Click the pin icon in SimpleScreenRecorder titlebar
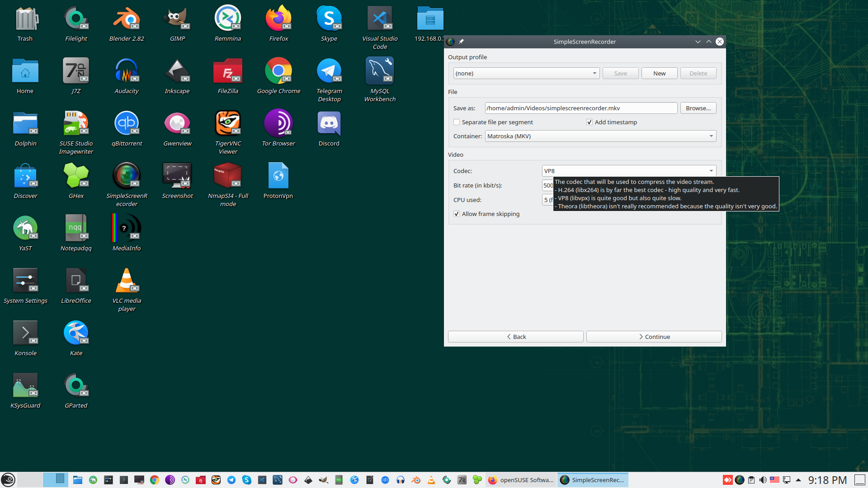The height and width of the screenshot is (488, 868). [x=462, y=42]
